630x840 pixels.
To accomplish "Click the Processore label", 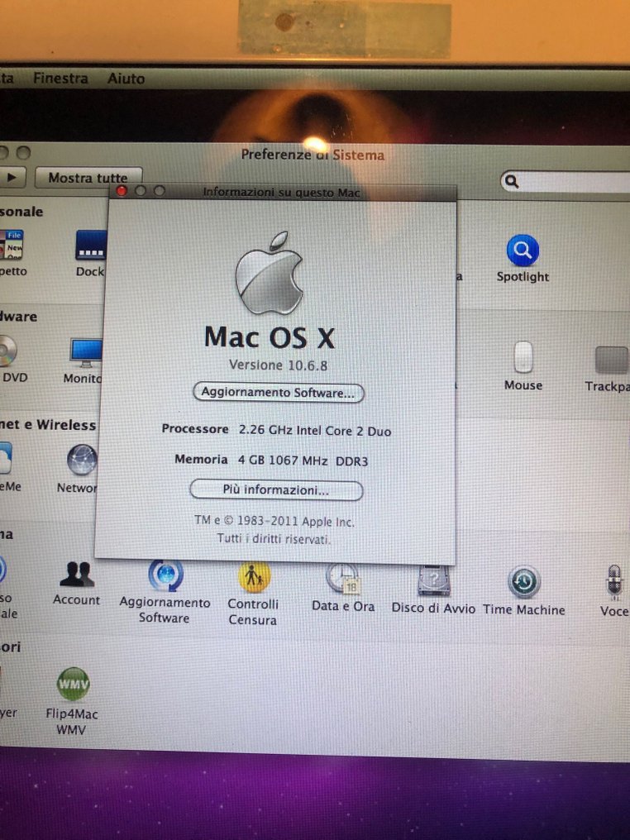I will [195, 429].
